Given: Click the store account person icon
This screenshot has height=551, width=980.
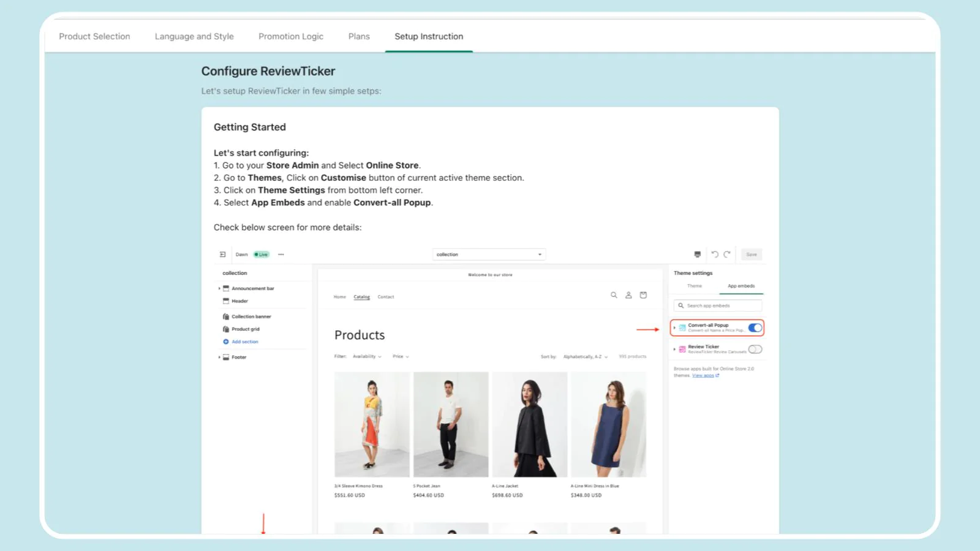Looking at the screenshot, I should coord(628,295).
